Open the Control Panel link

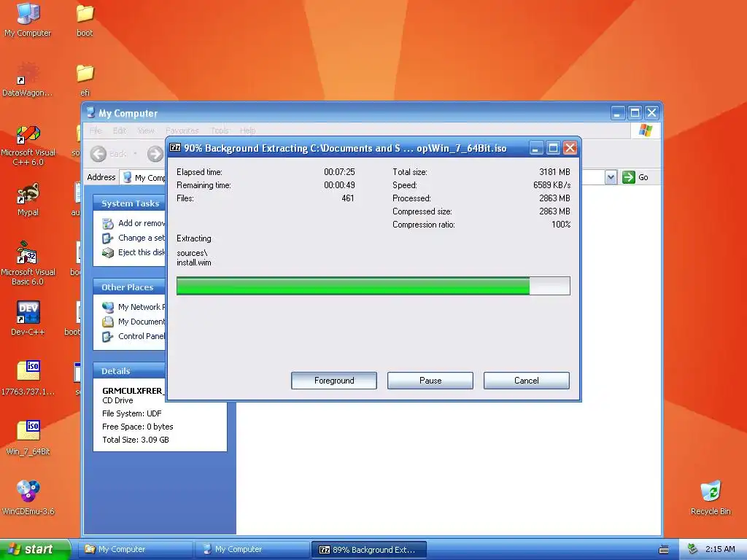tap(142, 336)
